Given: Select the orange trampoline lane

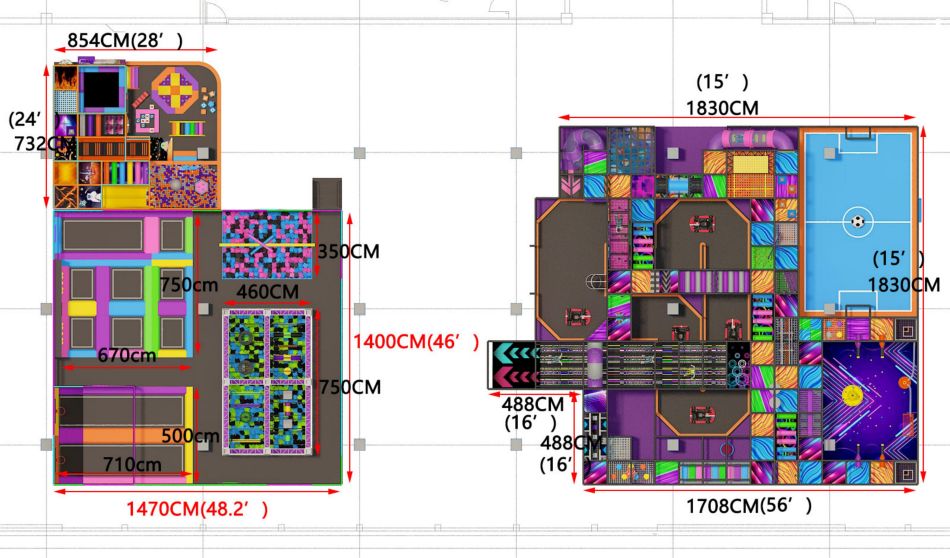Looking at the screenshot, I should [134, 436].
